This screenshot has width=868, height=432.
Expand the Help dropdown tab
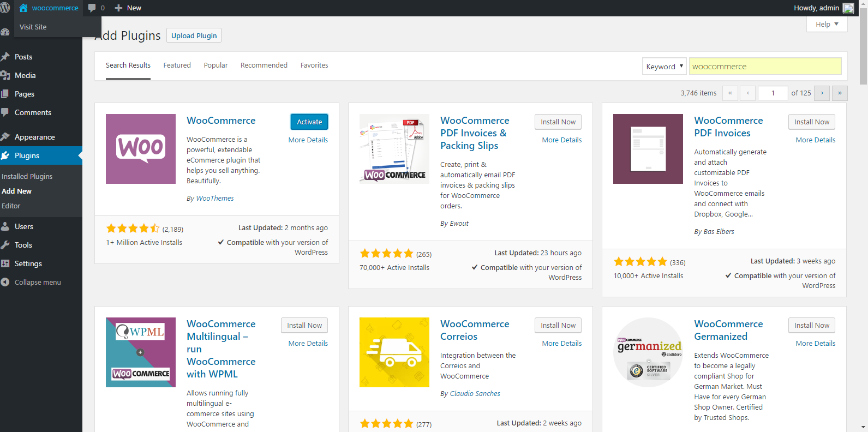(x=827, y=24)
